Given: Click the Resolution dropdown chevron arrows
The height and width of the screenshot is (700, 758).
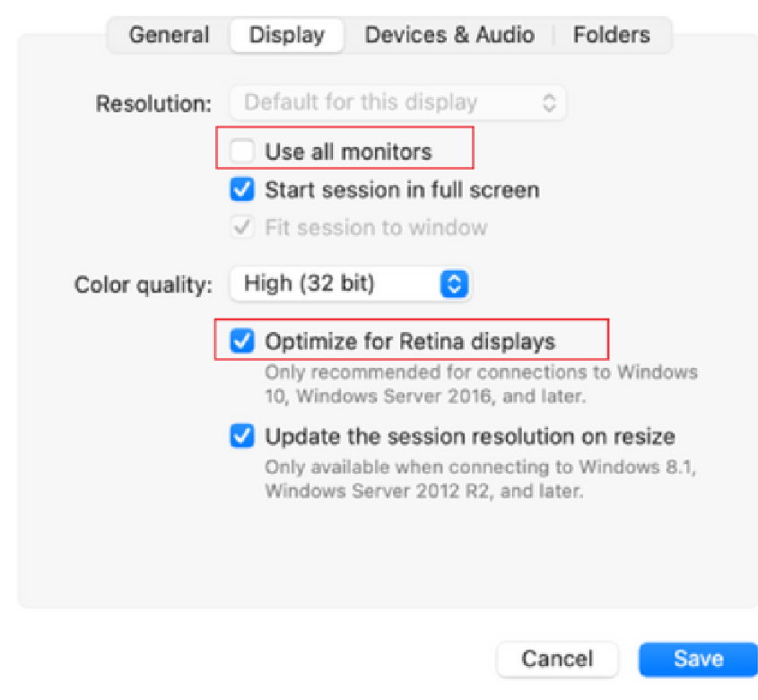Looking at the screenshot, I should tap(549, 102).
